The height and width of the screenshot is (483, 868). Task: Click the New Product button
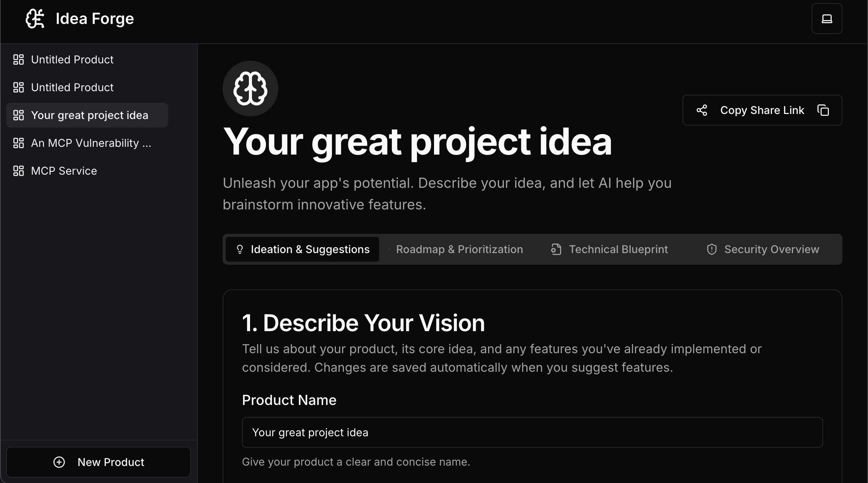tap(99, 462)
